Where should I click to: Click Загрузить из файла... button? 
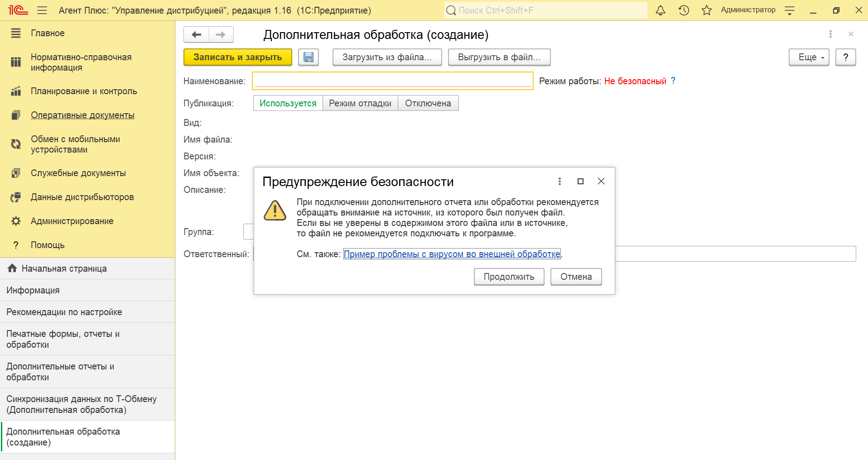point(387,57)
